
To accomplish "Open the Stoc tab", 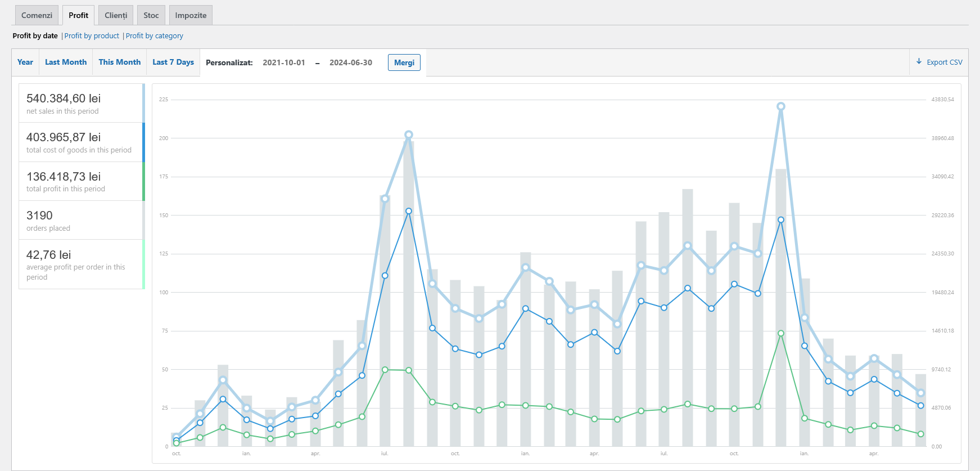I will coord(151,15).
